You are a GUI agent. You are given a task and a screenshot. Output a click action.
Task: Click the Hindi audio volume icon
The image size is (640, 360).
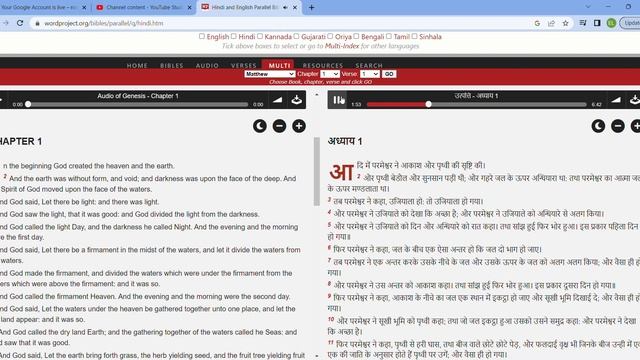[x=616, y=100]
